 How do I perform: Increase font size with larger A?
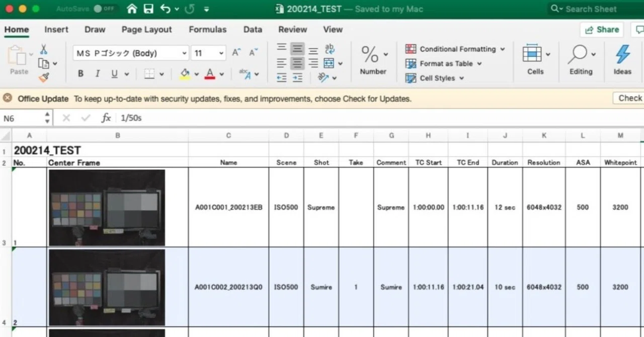236,52
